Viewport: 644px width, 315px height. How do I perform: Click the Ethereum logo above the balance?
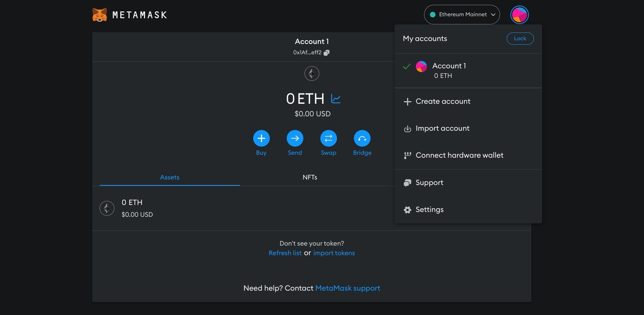311,73
